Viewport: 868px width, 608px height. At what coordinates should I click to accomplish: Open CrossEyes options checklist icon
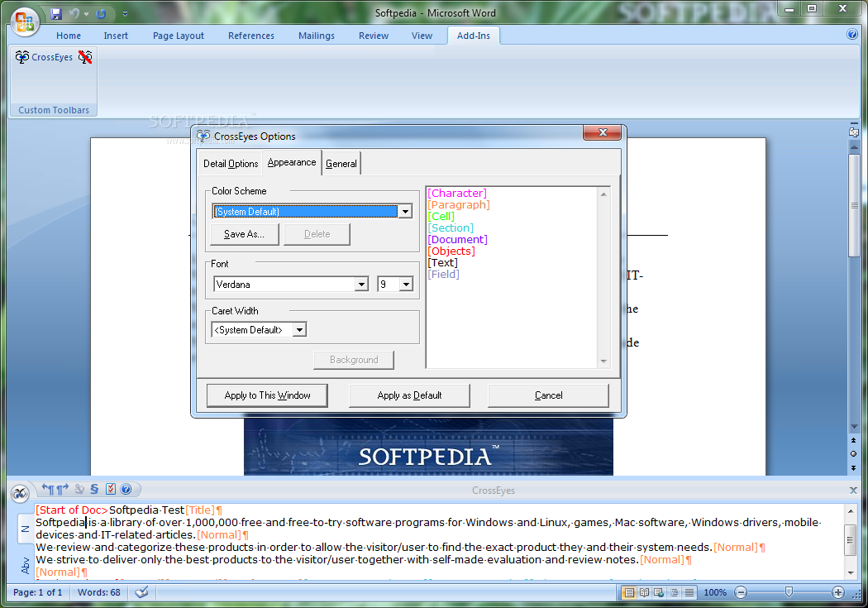coord(111,490)
